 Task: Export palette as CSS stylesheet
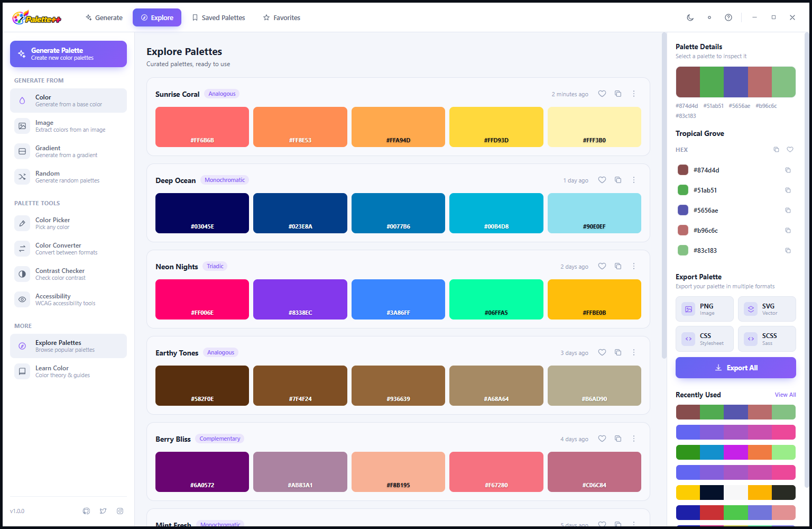pos(705,339)
